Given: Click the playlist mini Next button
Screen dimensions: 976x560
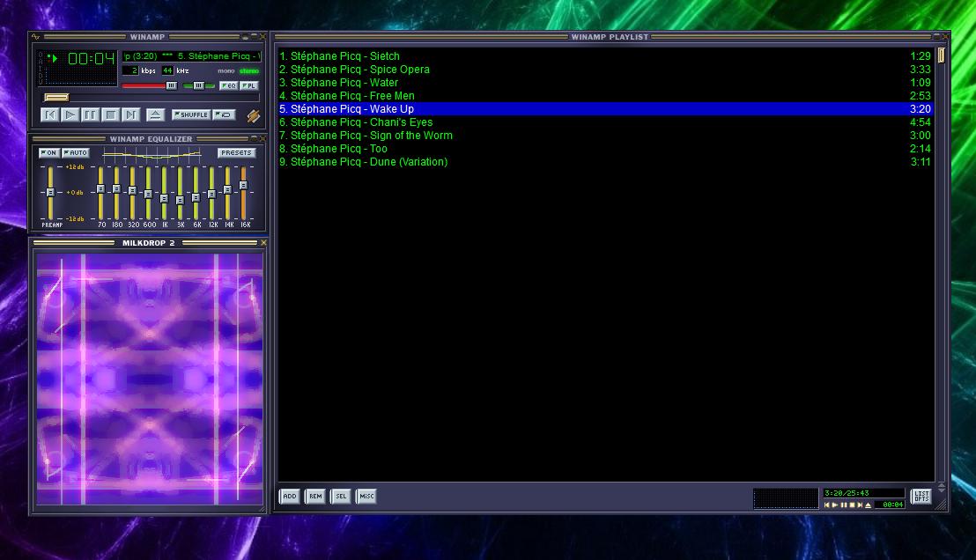Looking at the screenshot, I should (x=860, y=505).
